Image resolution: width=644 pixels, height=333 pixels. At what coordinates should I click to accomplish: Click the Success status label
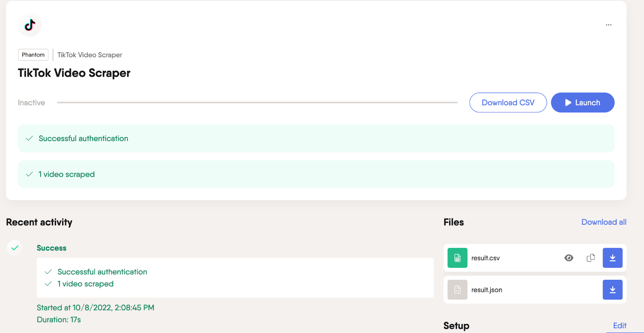(x=52, y=248)
